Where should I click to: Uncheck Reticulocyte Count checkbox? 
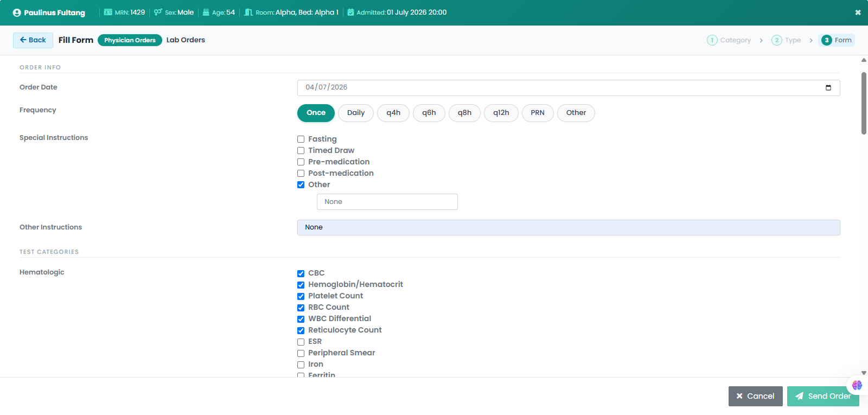click(x=301, y=330)
